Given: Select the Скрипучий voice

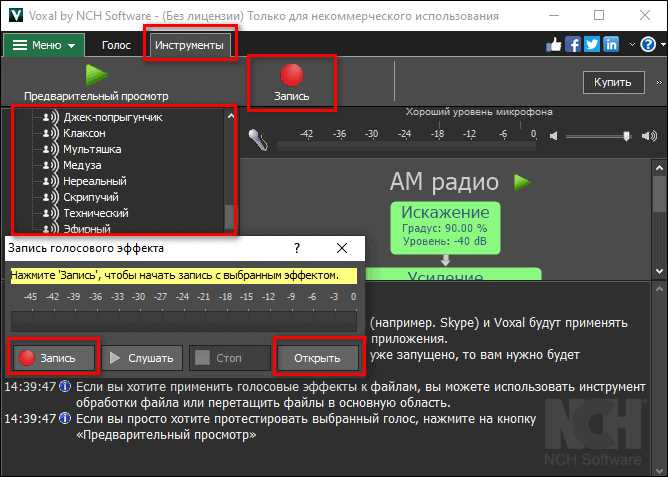Looking at the screenshot, I should 91,198.
